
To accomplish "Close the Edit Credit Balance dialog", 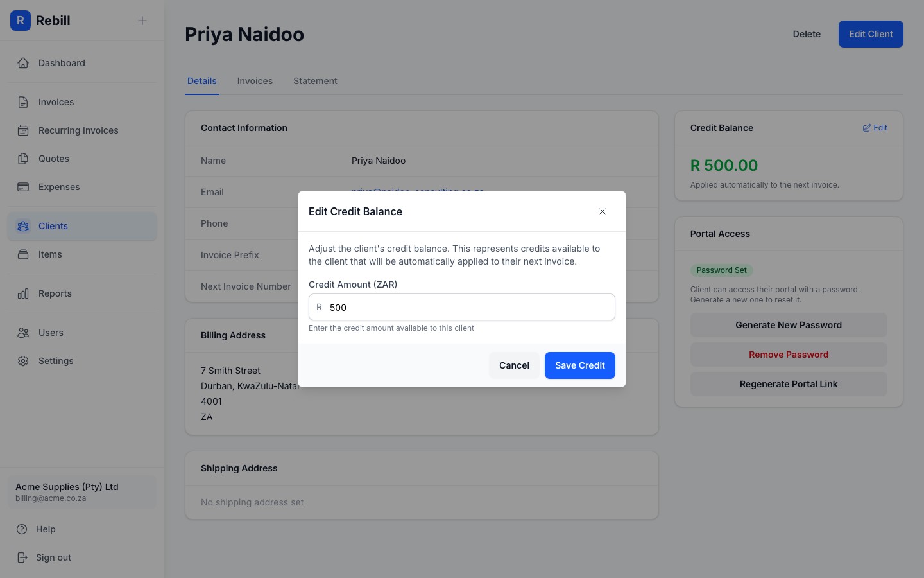I will pyautogui.click(x=603, y=211).
